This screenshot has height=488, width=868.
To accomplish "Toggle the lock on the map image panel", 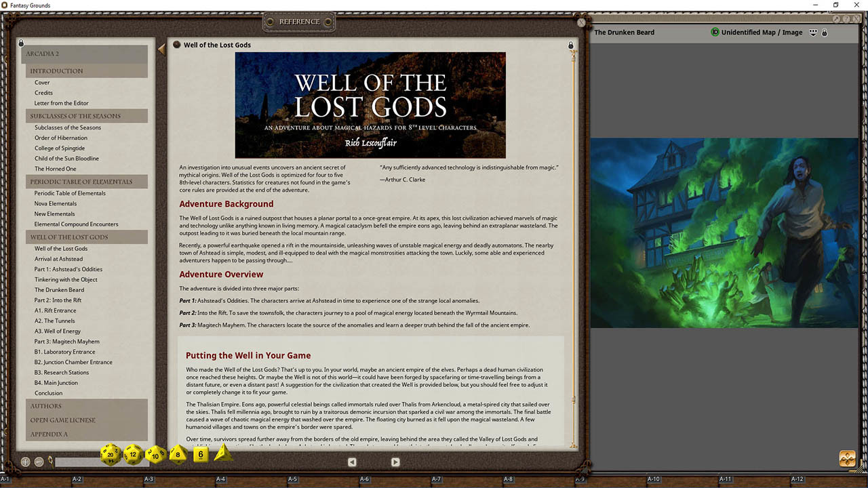I will tap(824, 33).
